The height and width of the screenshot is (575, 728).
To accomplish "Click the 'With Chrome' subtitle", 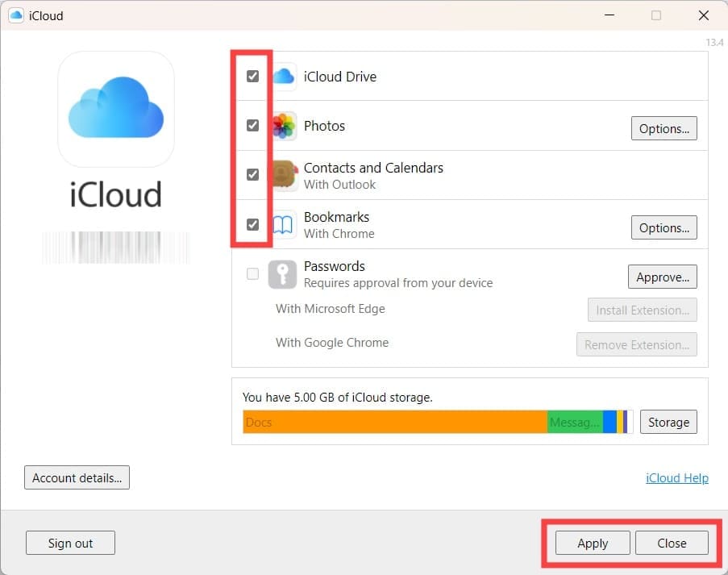I will point(339,234).
